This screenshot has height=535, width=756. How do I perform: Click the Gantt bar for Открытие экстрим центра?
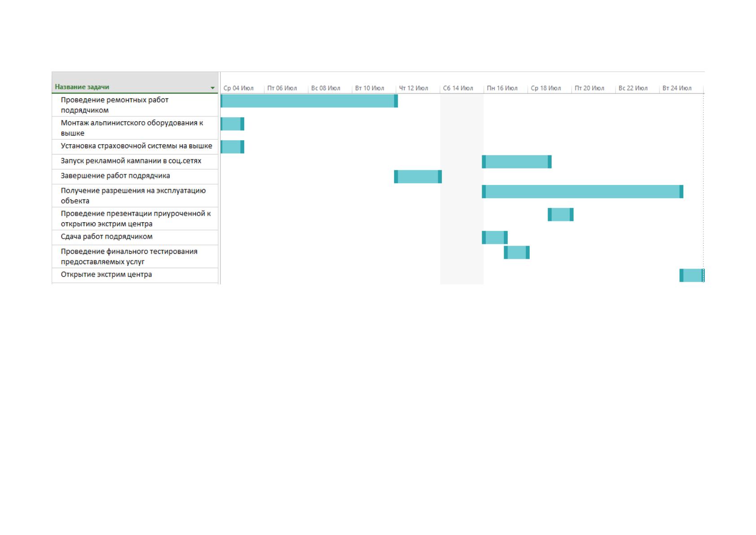tap(692, 275)
